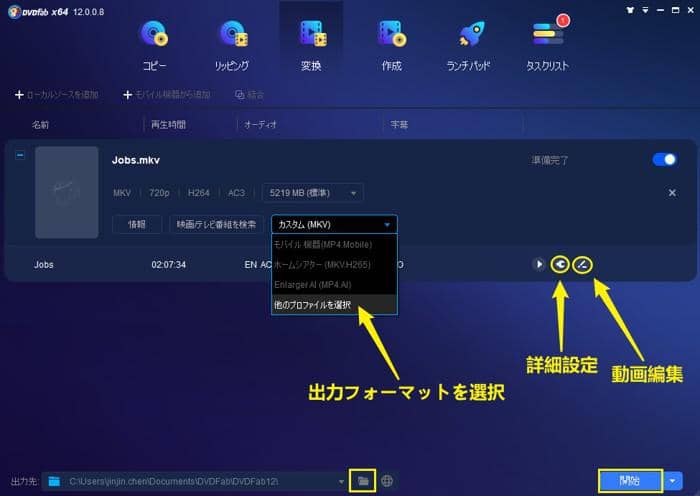This screenshot has width=700, height=496.
Task: Click the Jobs.mkv file name
Action: 136,160
